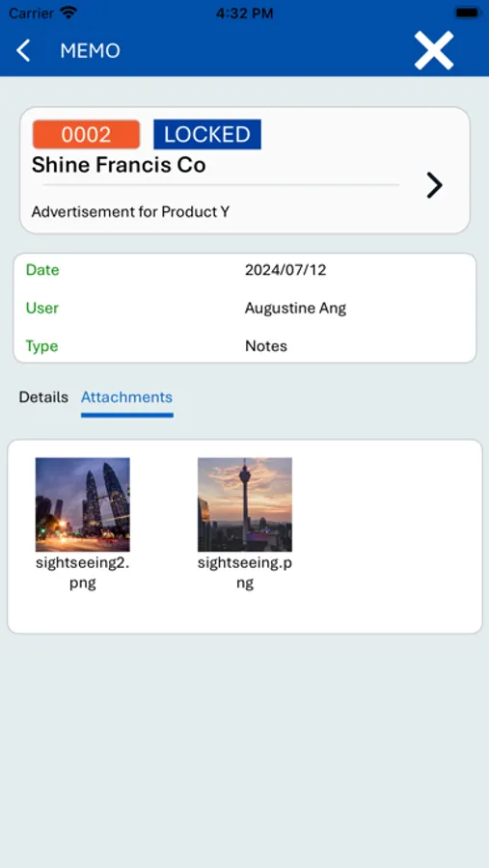The height and width of the screenshot is (868, 489).
Task: Open the sightseeing2.png thumbnail image
Action: (x=83, y=504)
